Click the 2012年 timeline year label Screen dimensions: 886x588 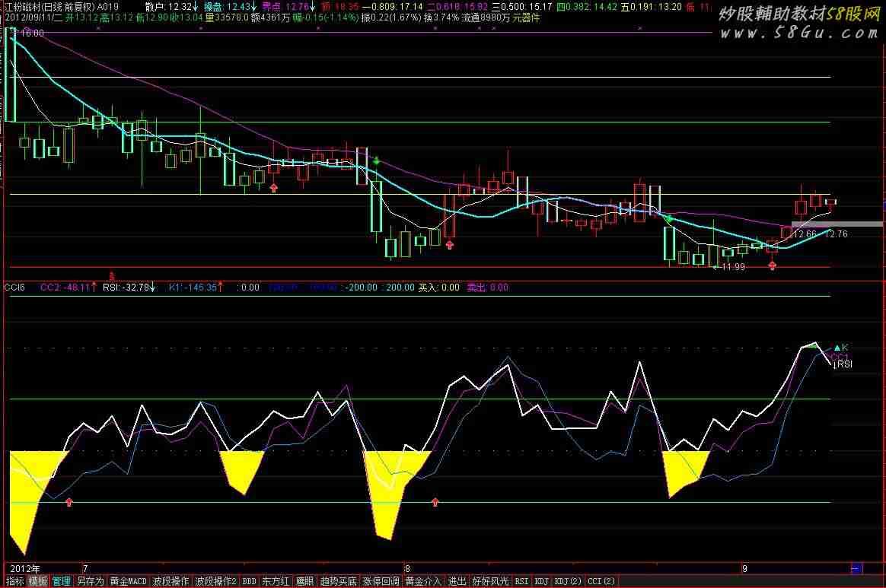click(24, 568)
